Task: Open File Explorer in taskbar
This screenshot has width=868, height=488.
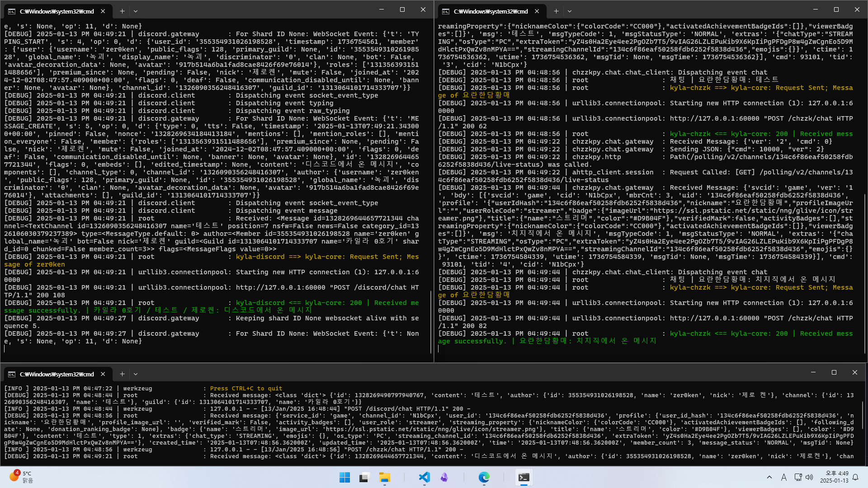Action: (384, 477)
